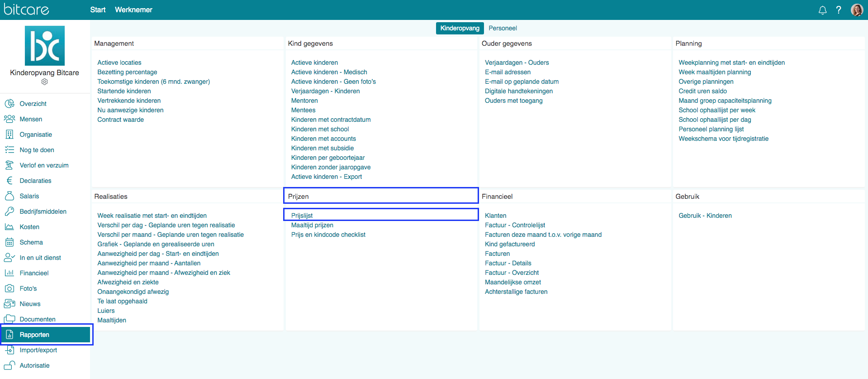Open the Maaltijden report
This screenshot has width=868, height=379.
click(112, 320)
